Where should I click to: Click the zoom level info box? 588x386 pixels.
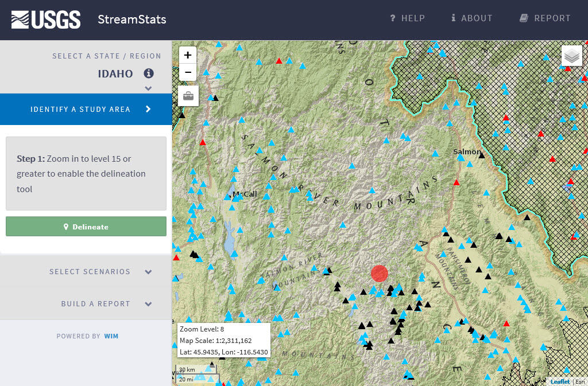tap(223, 341)
